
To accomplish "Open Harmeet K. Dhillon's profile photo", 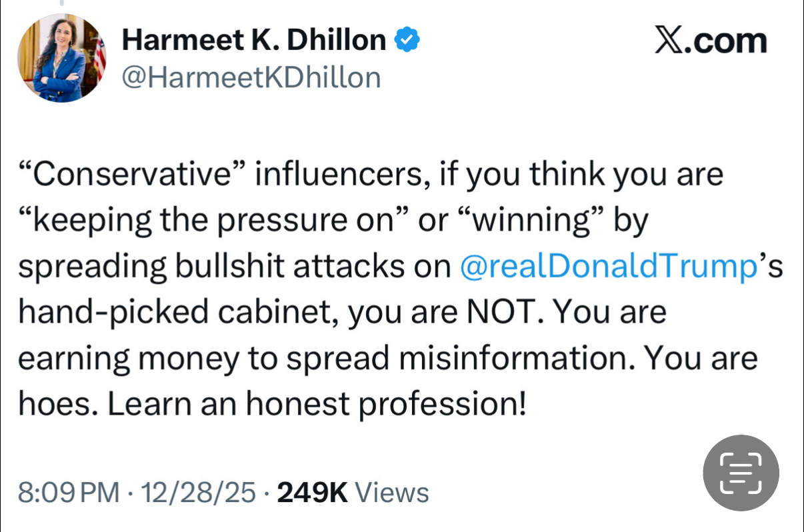I will click(62, 58).
